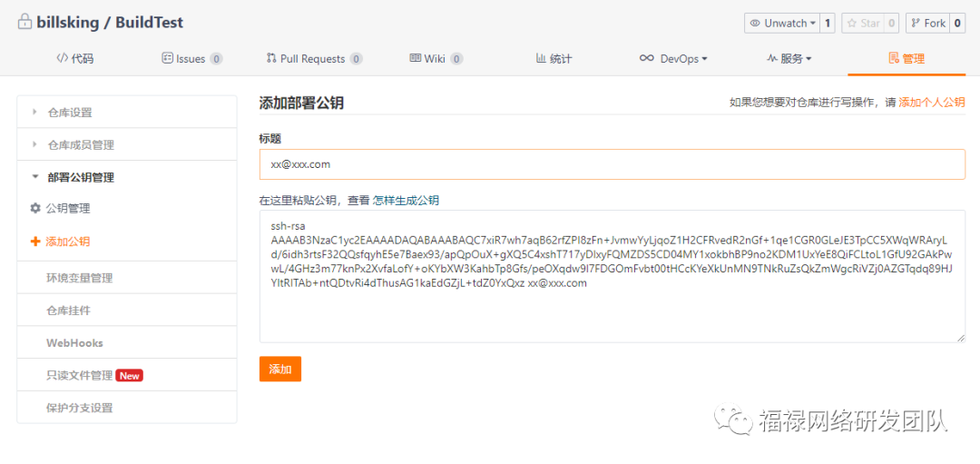Switch to the Wiki tab
The width and height of the screenshot is (980, 464).
pyautogui.click(x=436, y=59)
